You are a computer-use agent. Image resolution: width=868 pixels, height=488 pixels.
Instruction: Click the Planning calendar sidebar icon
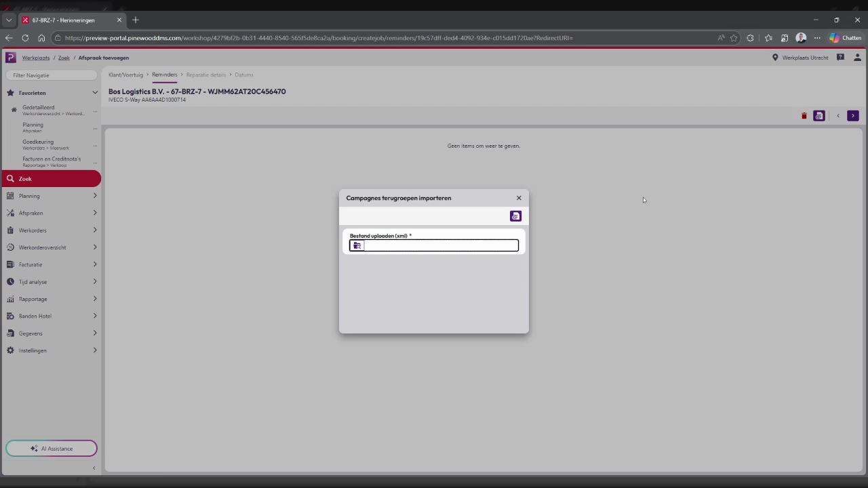click(10, 196)
